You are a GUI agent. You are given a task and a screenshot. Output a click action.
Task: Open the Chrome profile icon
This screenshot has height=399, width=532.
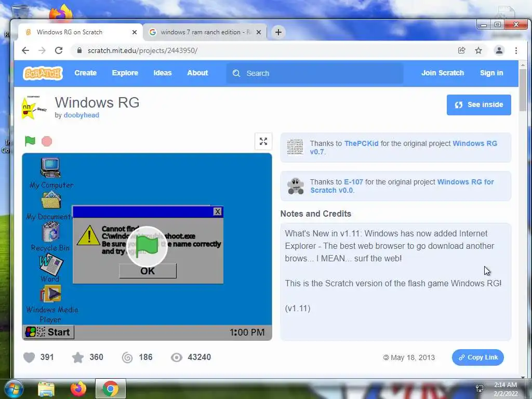click(499, 50)
